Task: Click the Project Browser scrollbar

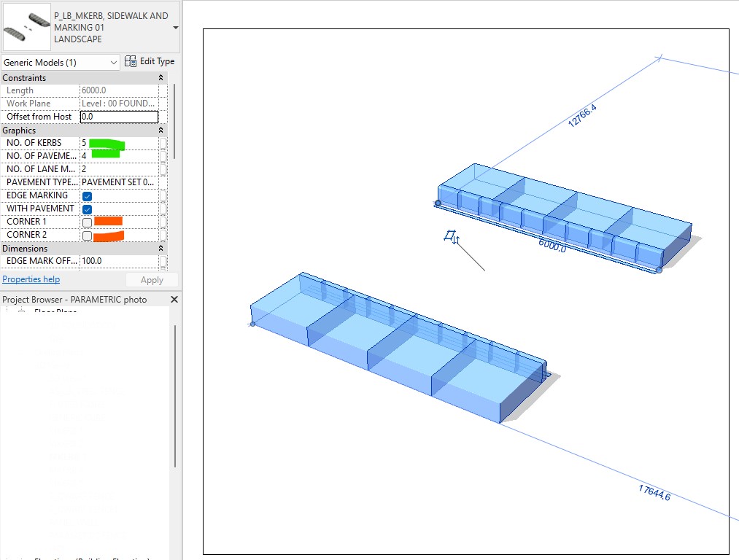Action: click(x=175, y=396)
